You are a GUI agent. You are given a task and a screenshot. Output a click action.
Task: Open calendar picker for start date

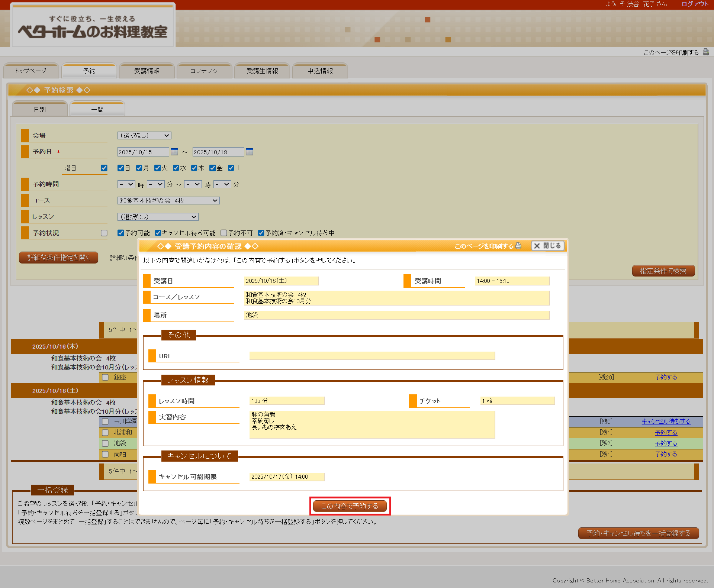[x=174, y=152]
